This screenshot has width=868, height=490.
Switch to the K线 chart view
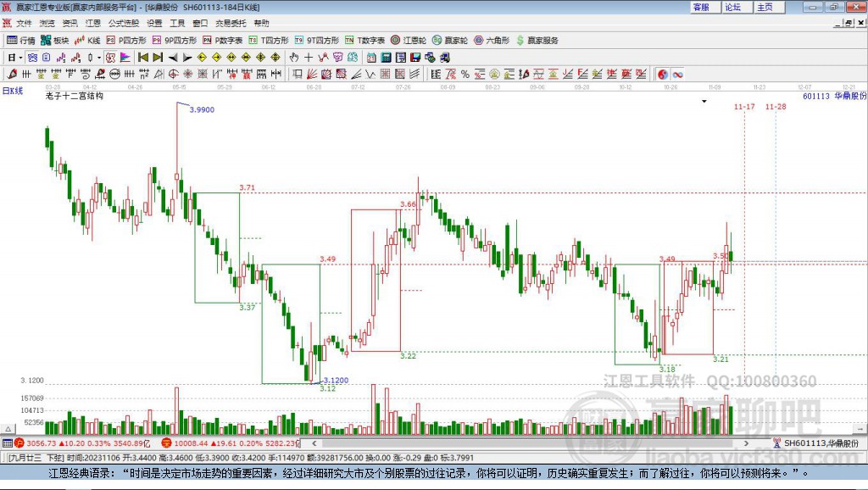tap(87, 41)
